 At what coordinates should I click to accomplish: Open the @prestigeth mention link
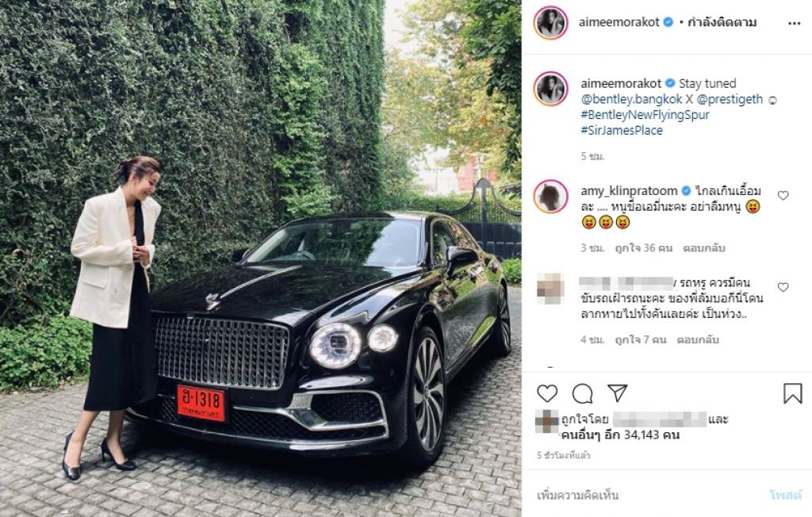[x=730, y=99]
